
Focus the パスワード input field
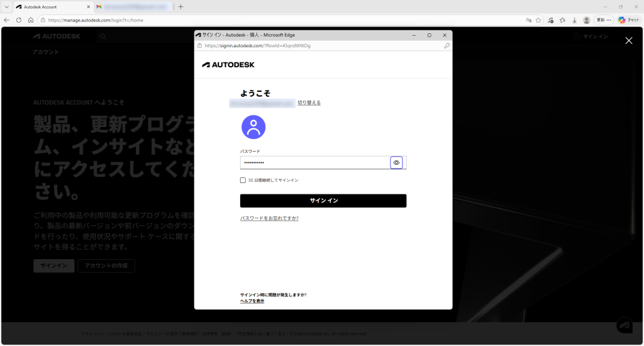click(314, 163)
